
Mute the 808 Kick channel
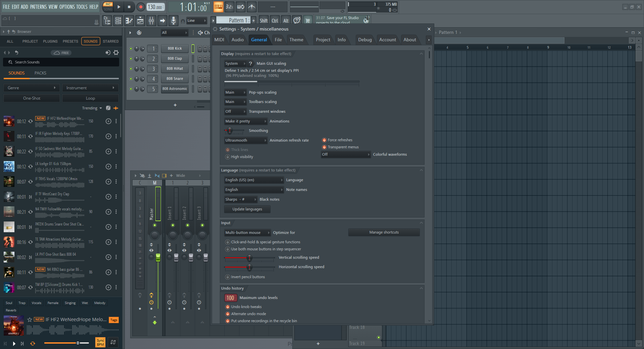pos(131,49)
